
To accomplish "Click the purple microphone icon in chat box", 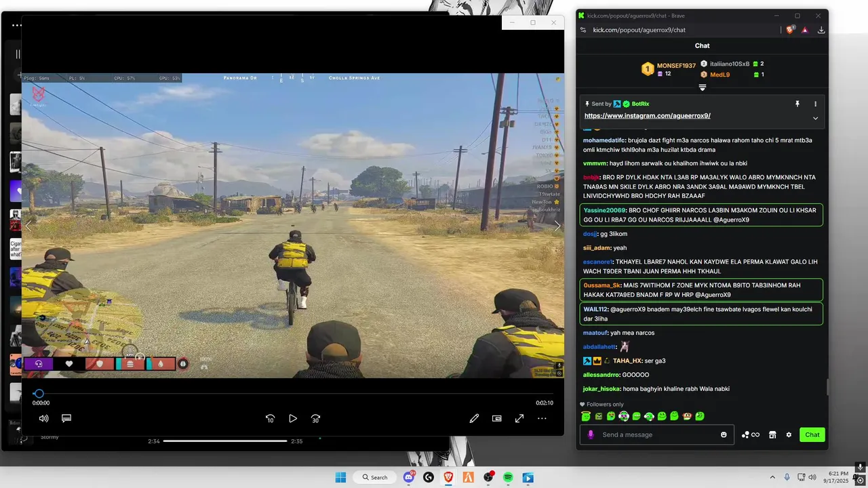I will [x=591, y=434].
